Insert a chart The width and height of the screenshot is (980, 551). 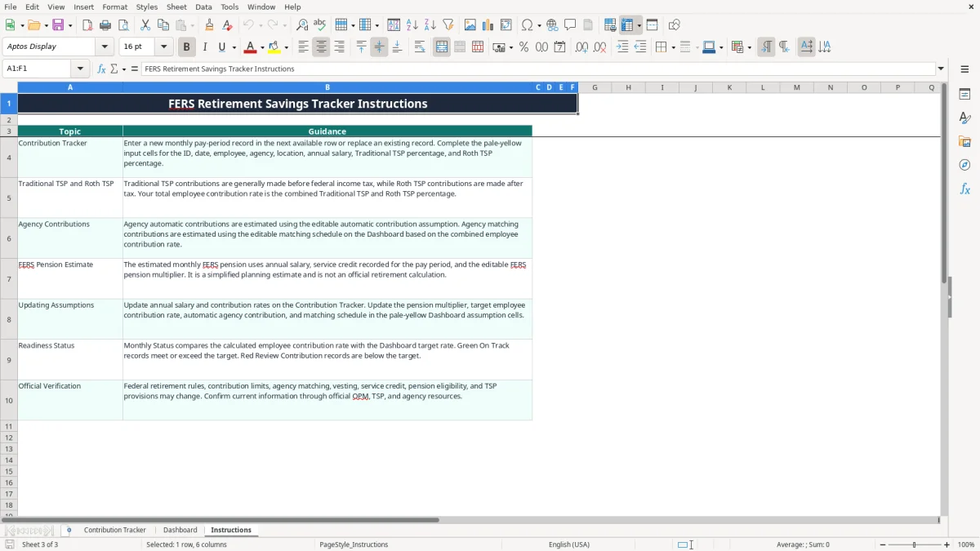(x=488, y=25)
